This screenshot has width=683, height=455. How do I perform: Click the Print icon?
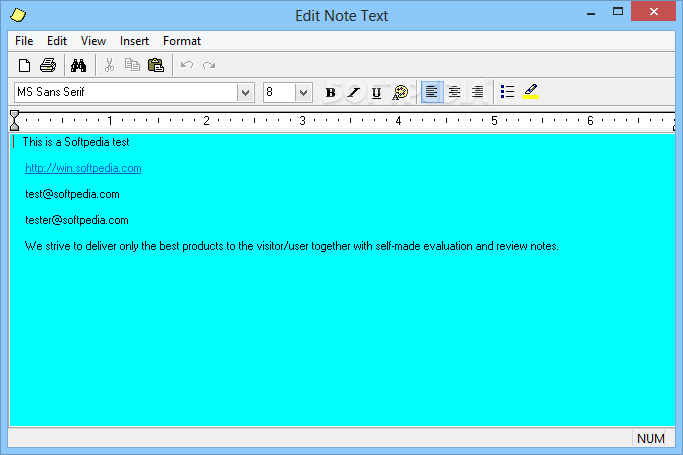[x=48, y=65]
